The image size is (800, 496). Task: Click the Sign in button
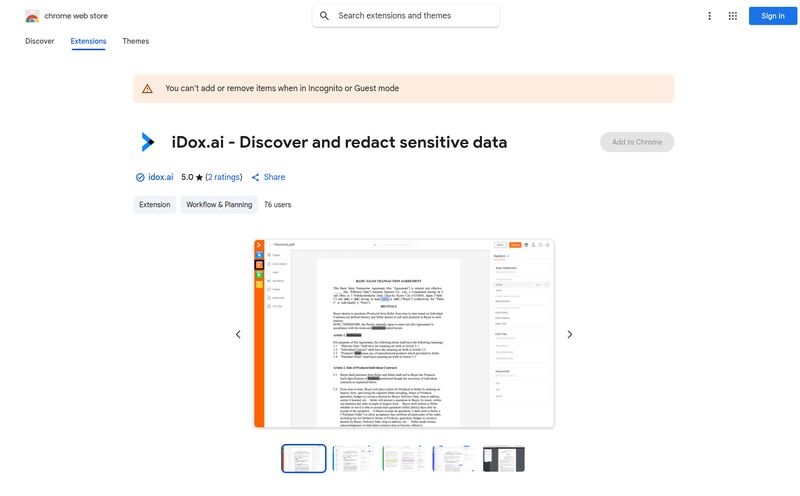tap(772, 16)
